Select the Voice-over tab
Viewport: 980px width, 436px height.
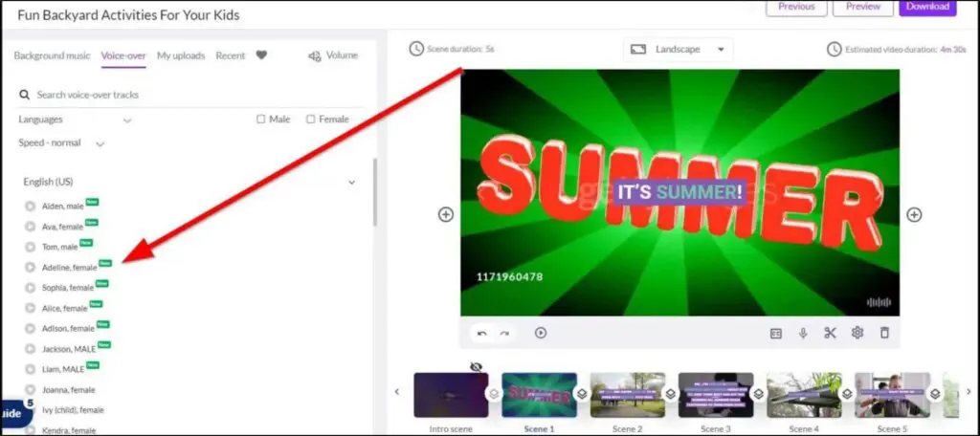[x=123, y=55]
